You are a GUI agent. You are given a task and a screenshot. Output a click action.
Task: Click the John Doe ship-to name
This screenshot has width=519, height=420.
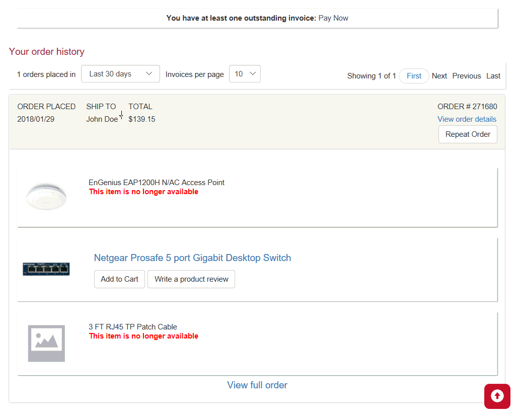[x=102, y=120]
